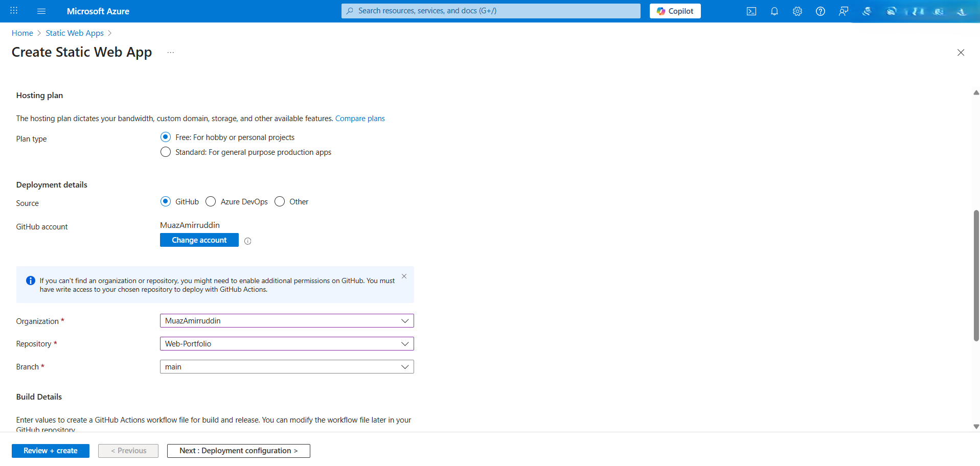Go to Home via breadcrumb

tap(22, 33)
